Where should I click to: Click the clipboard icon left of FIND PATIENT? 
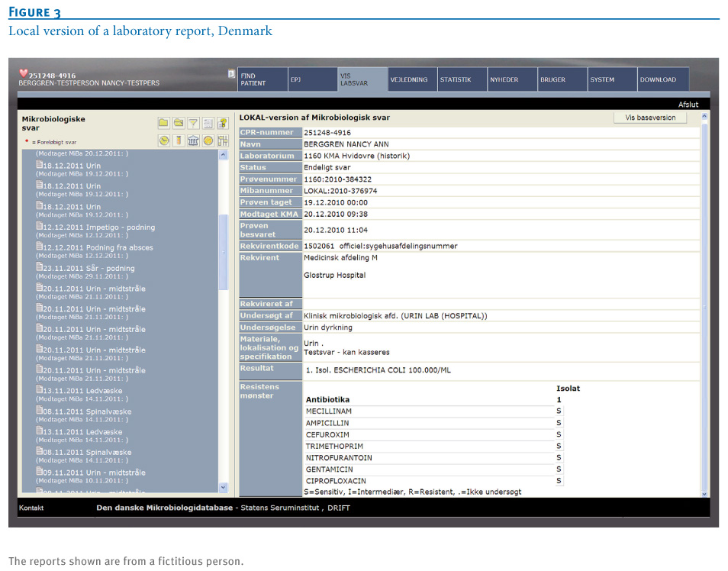point(231,73)
